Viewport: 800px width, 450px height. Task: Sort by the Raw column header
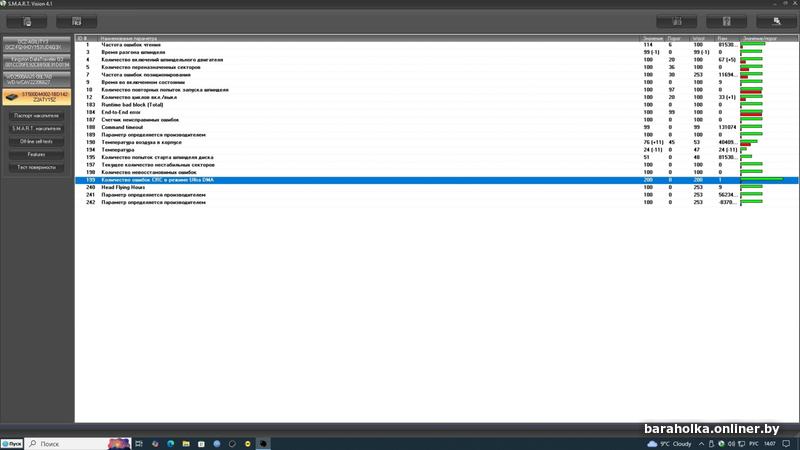[728, 38]
